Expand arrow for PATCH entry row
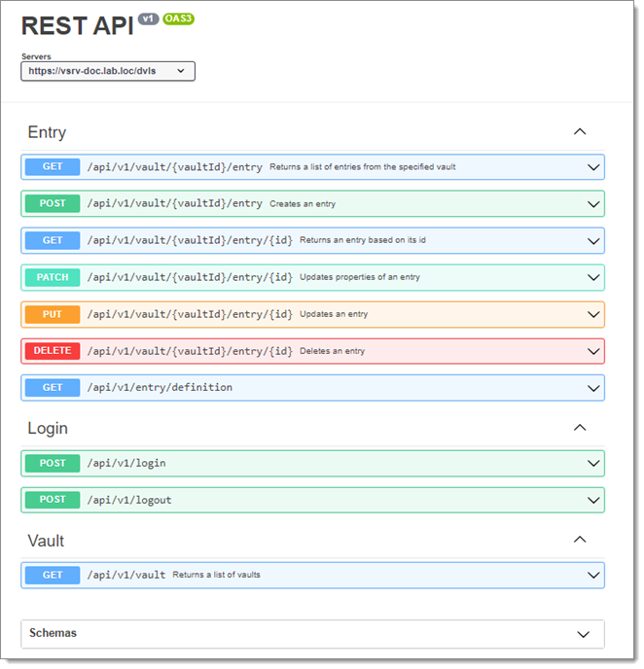The image size is (644, 669). (x=593, y=278)
